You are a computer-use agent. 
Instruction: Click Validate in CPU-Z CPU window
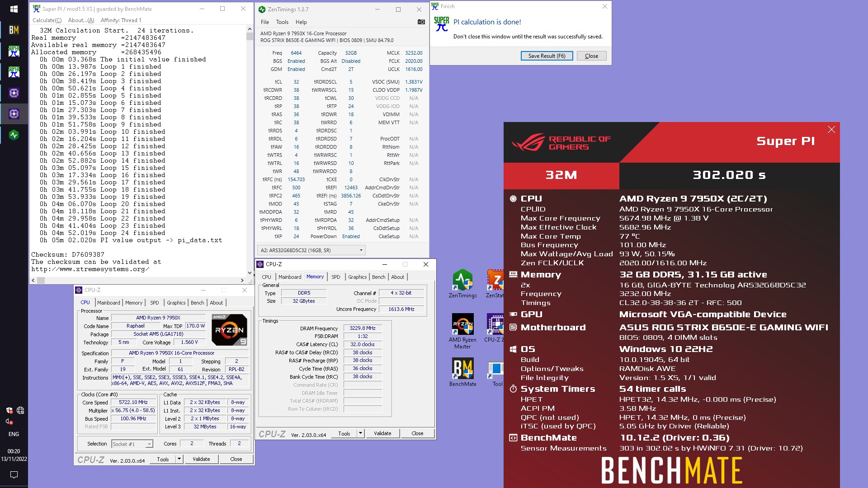(x=201, y=459)
